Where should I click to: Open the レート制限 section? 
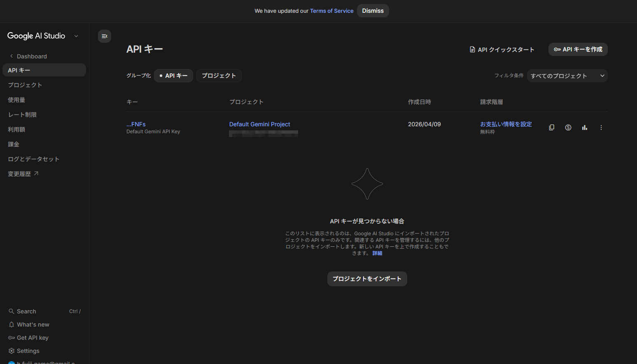[x=22, y=114]
